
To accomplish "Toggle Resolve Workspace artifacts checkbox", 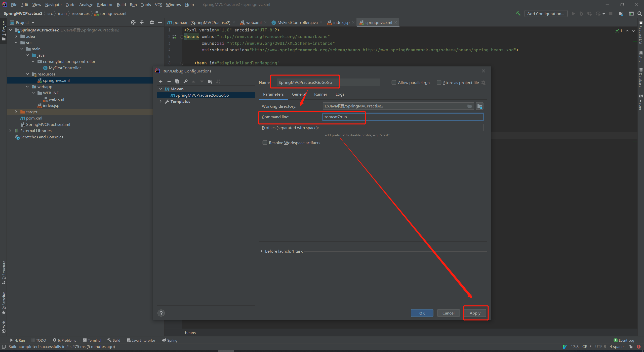I will click(265, 143).
